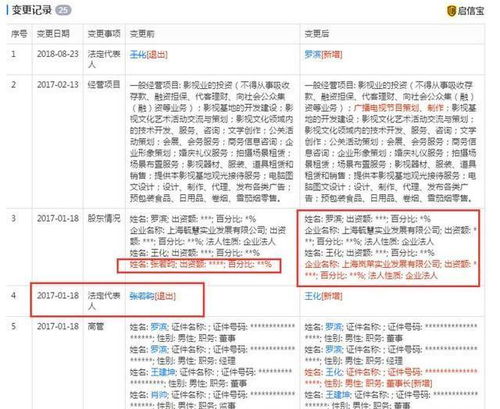Click the 股东情况 change item cell

104,219
